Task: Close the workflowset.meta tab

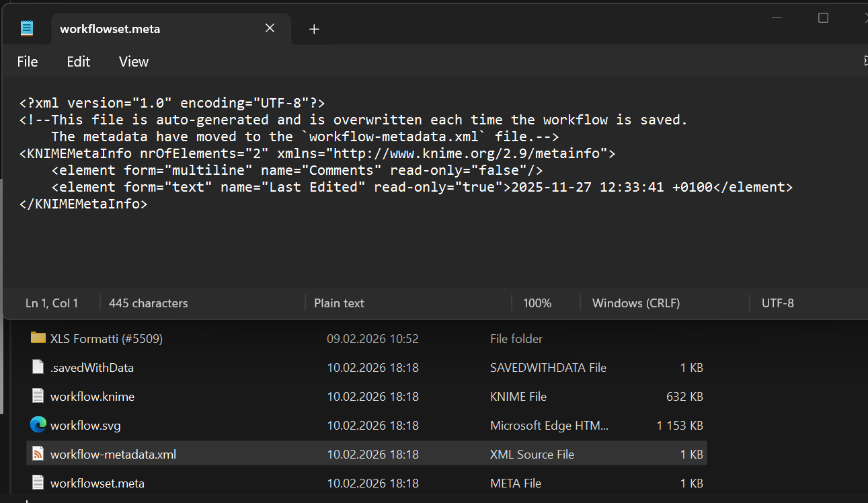Action: 270,28
